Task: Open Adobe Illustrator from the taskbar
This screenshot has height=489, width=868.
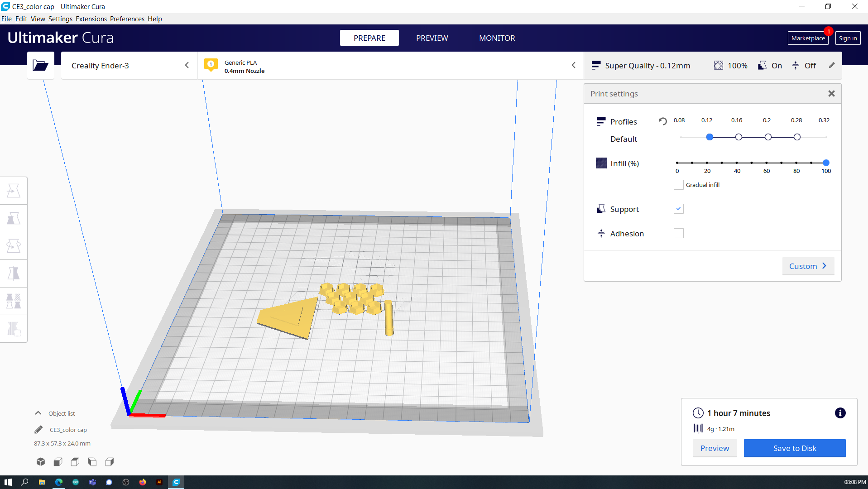Action: point(159,482)
